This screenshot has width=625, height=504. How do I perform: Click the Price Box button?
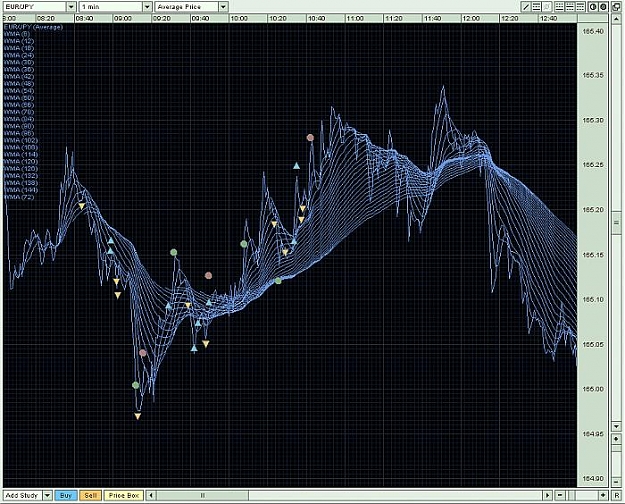tap(124, 496)
